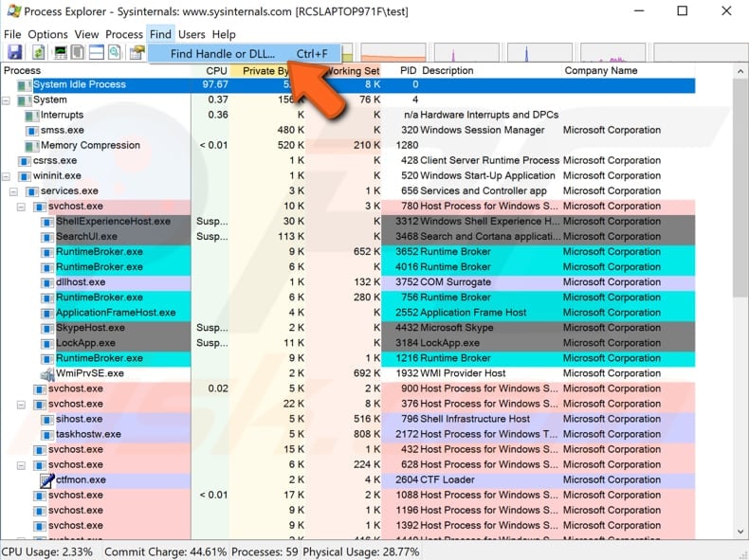Sort by the PID column header
The image size is (749, 560).
(x=401, y=71)
